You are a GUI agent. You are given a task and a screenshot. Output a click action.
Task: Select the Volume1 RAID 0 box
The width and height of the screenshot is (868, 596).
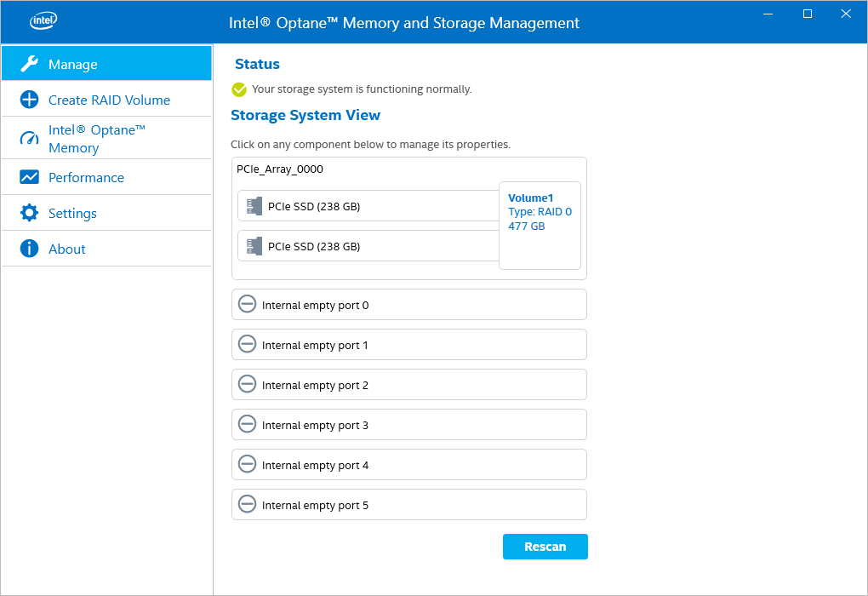click(x=540, y=226)
